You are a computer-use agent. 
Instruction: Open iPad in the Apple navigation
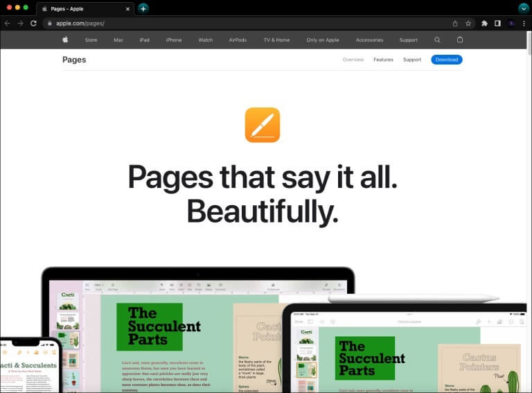145,40
